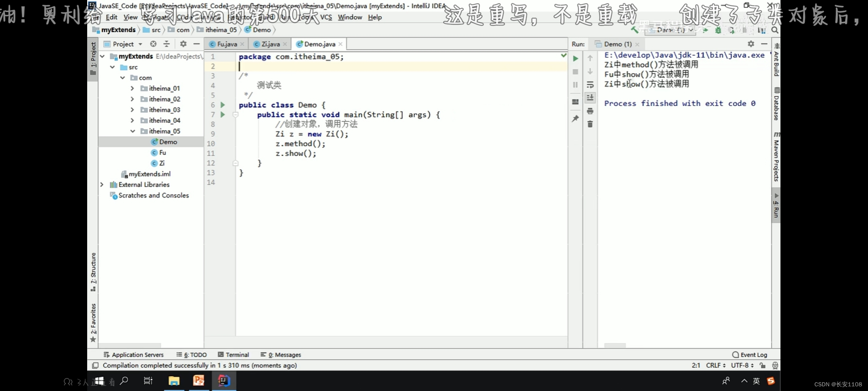The height and width of the screenshot is (391, 868).
Task: Toggle the read-only lock icon in status bar
Action: tap(763, 365)
